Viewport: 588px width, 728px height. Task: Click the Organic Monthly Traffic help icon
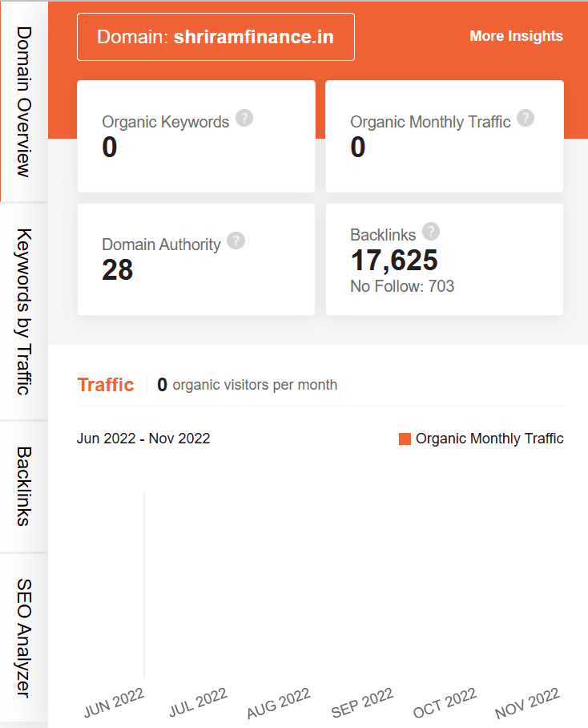pos(526,118)
